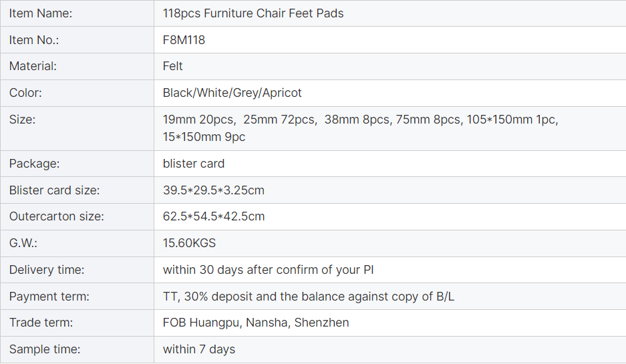Click the sample time value "within 7 days"
626x364 pixels.
(x=199, y=349)
